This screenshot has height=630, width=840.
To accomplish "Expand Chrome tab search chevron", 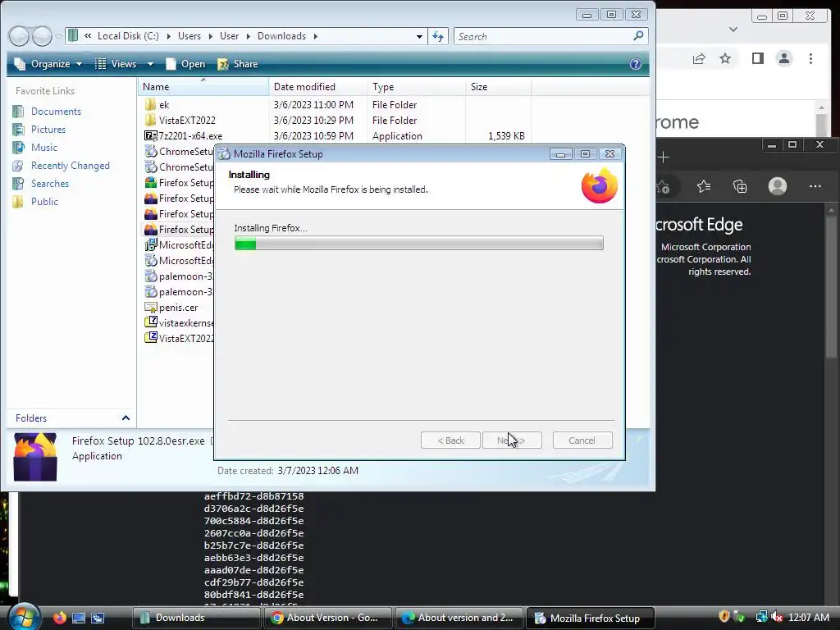I will (x=733, y=30).
